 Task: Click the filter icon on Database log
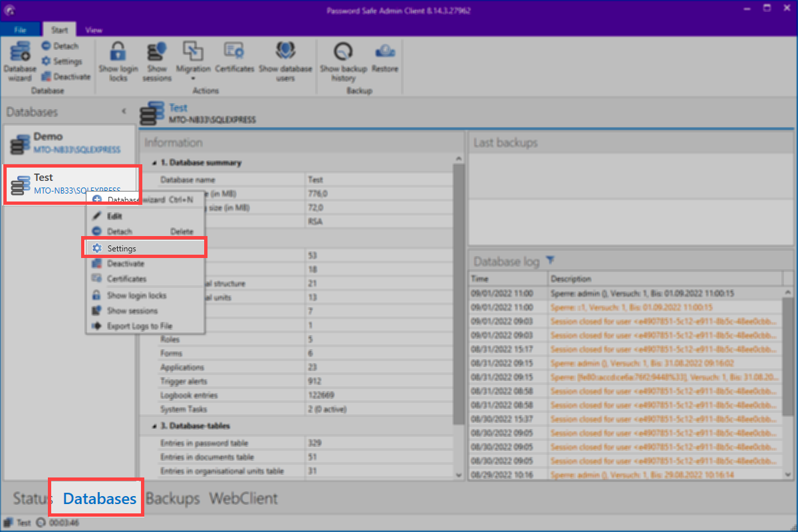point(551,261)
